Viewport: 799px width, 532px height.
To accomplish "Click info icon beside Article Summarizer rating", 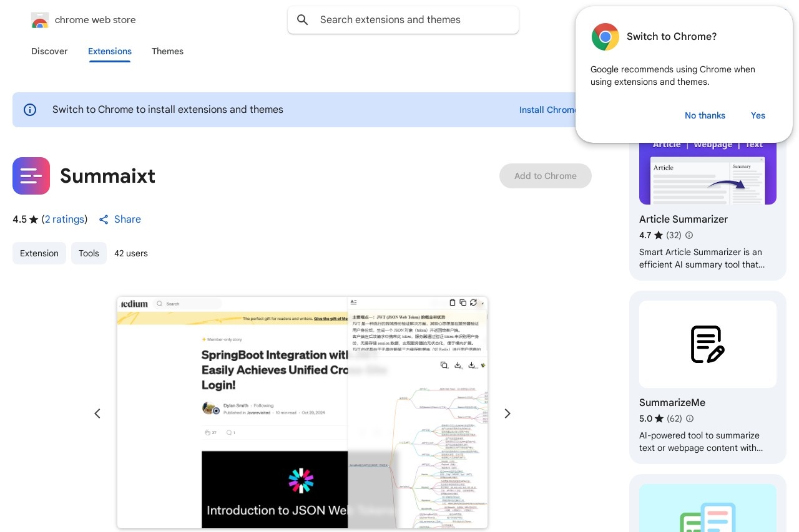I will coord(689,236).
